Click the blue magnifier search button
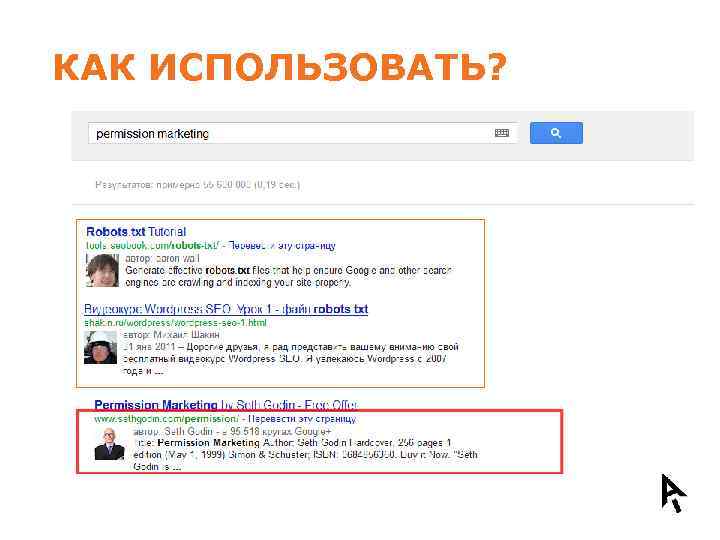The height and width of the screenshot is (540, 720). pos(556,133)
